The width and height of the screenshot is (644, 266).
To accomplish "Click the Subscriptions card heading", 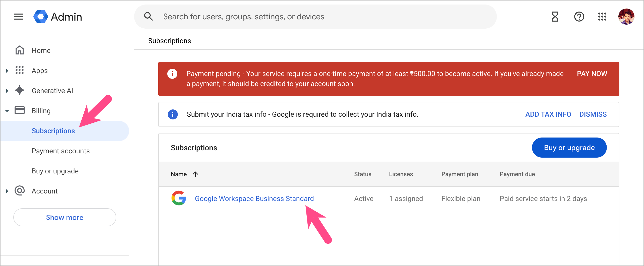I will pyautogui.click(x=194, y=148).
